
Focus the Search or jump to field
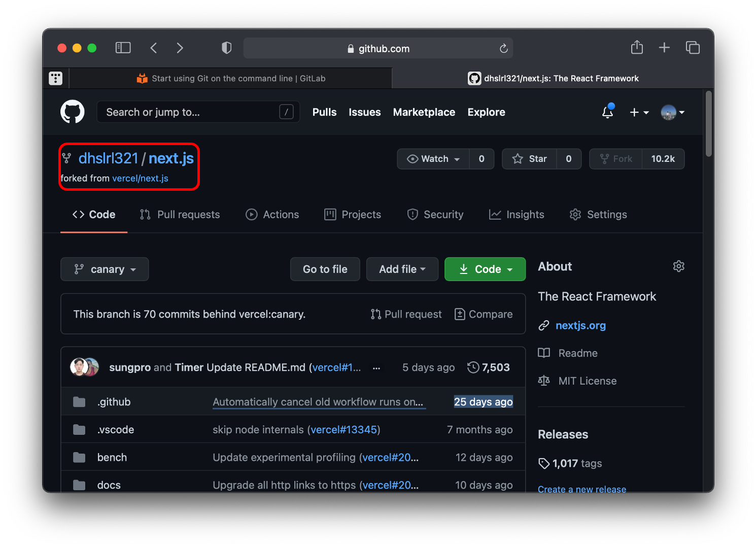(x=198, y=112)
